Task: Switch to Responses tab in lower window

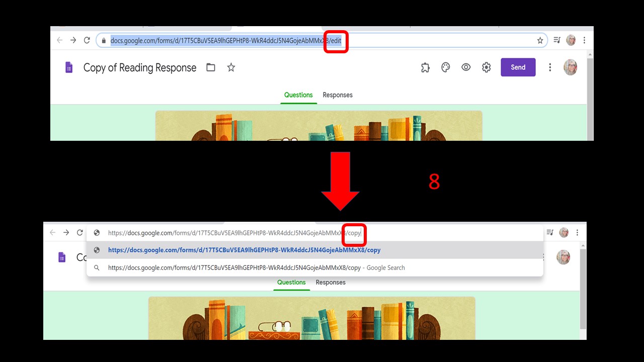Action: click(x=331, y=283)
